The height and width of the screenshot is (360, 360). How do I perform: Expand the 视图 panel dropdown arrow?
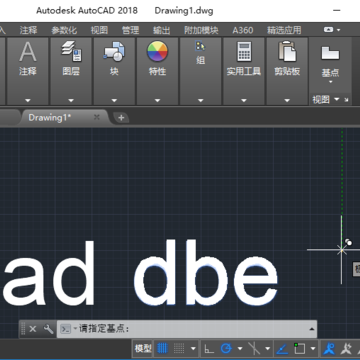pyautogui.click(x=336, y=99)
